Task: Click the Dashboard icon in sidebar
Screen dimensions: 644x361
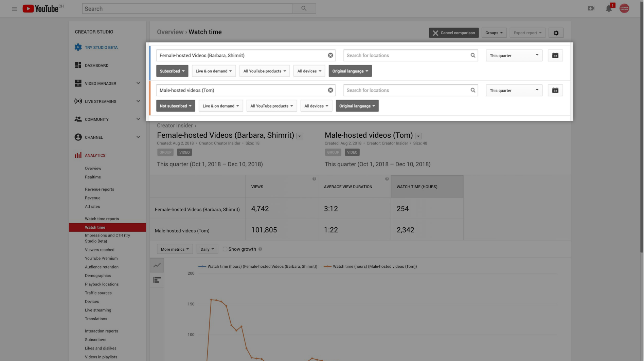Action: click(x=78, y=65)
